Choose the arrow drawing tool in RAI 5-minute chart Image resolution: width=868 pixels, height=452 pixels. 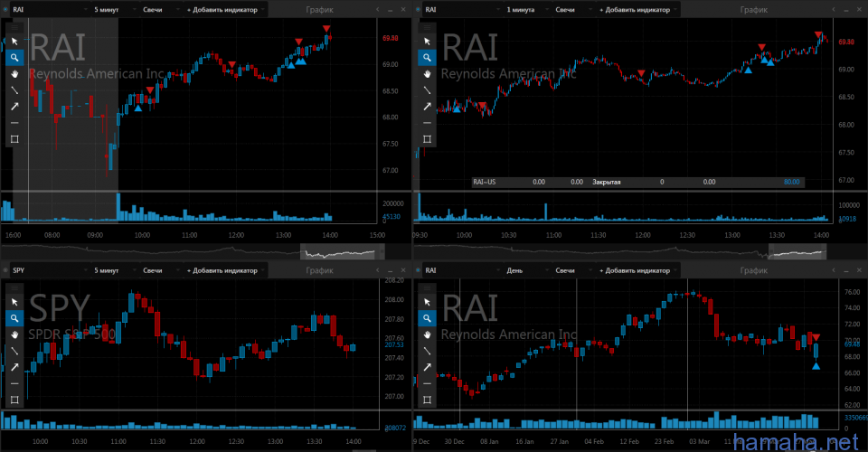pyautogui.click(x=14, y=106)
